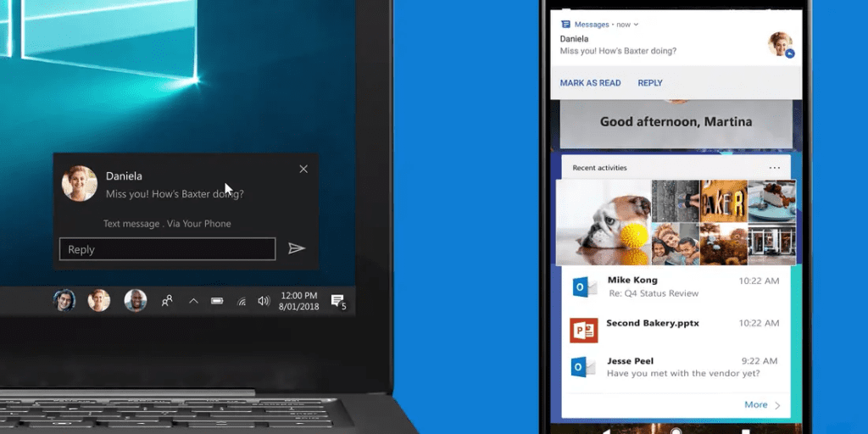Open Recent activities three-dot menu
Screen dimensions: 868x434
(774, 168)
